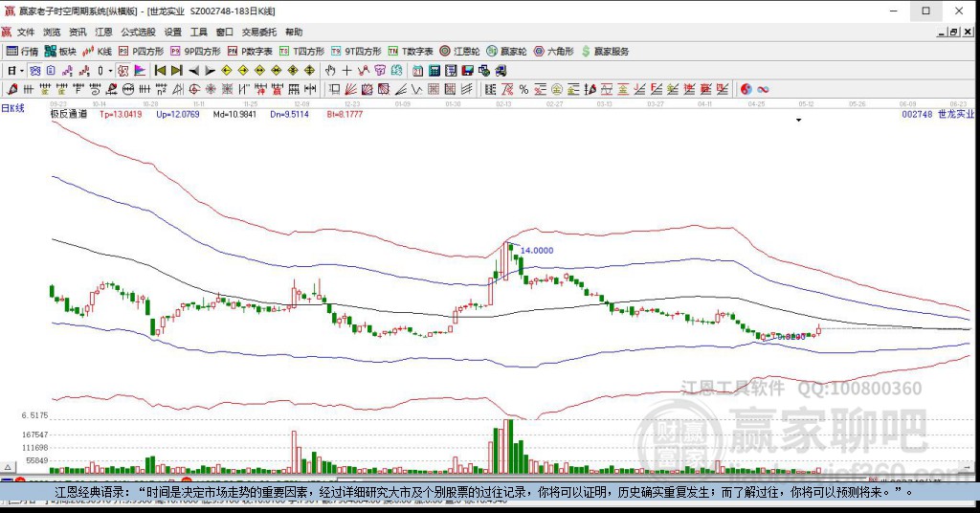Expand the 日 period dropdown arrow
The width and height of the screenshot is (980, 513).
point(22,71)
